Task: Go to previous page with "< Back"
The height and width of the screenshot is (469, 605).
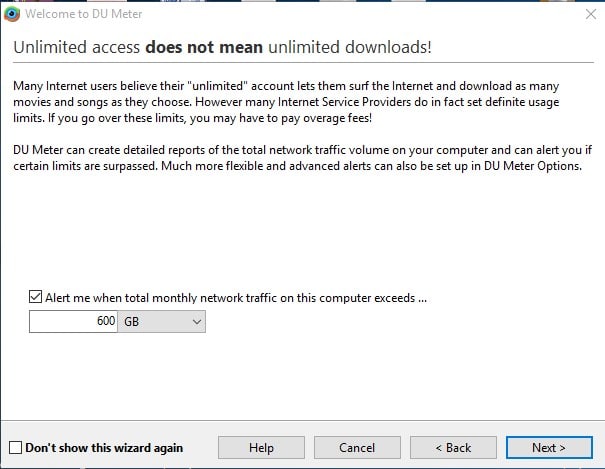Action: 453,447
